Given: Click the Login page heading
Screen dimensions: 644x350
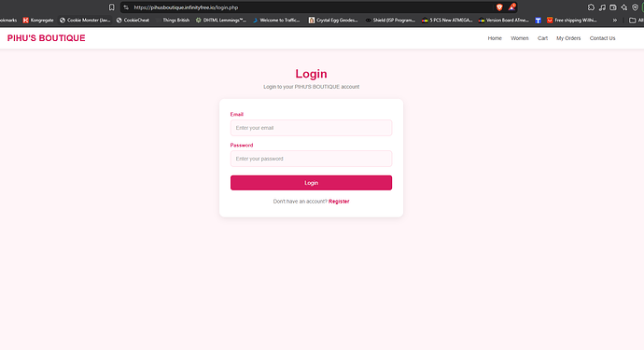Looking at the screenshot, I should point(312,74).
